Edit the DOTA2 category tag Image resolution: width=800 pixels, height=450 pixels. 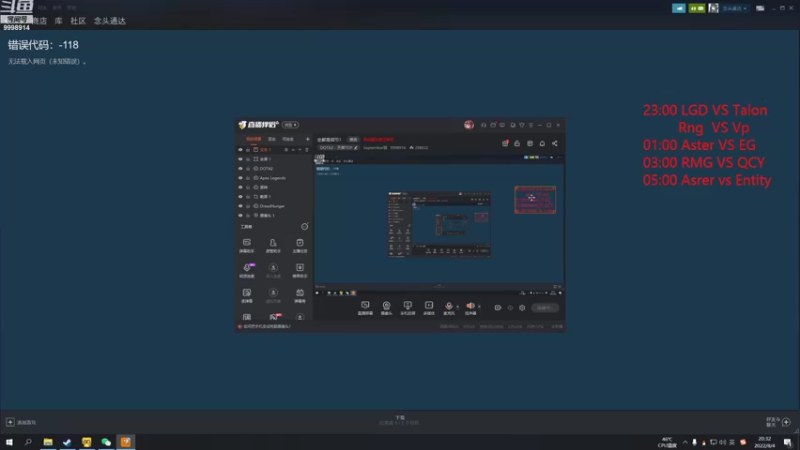coord(339,148)
